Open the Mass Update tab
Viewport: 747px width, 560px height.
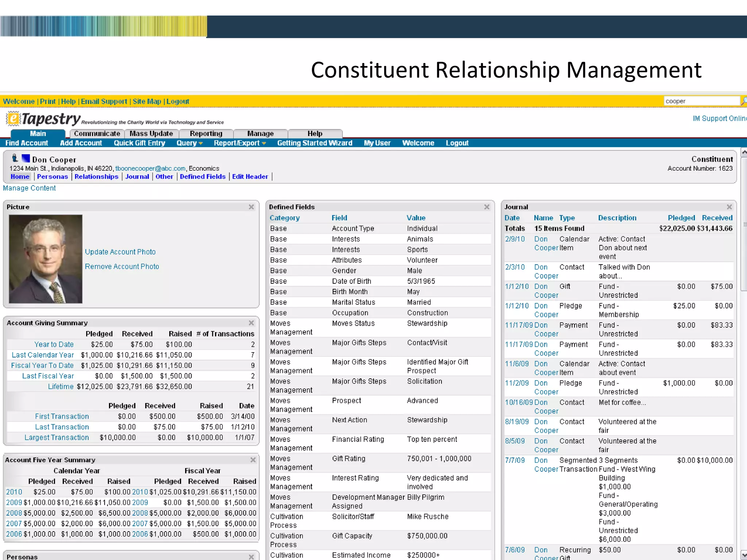coord(151,133)
